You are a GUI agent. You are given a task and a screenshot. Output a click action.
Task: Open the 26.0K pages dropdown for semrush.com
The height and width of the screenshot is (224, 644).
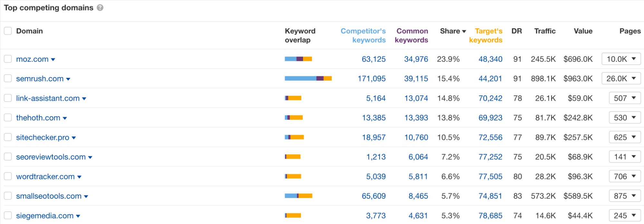[x=621, y=78]
